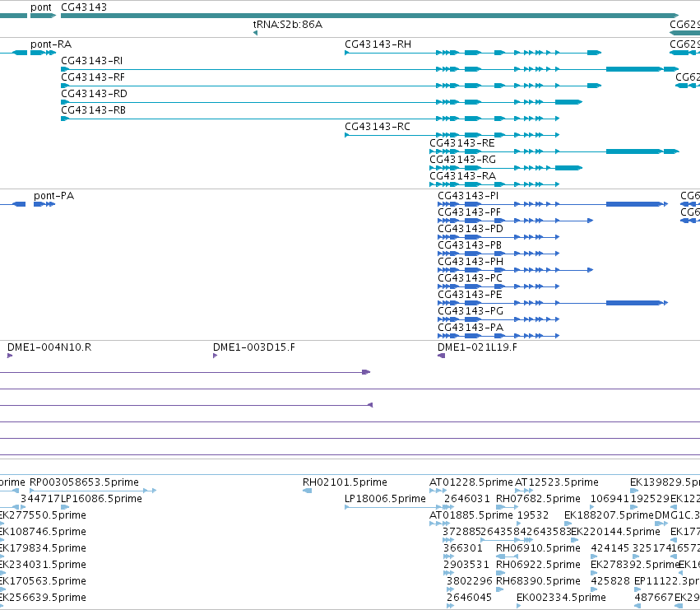This screenshot has height=610, width=700.
Task: Open EST label RH06910.5prime
Action: [x=538, y=549]
